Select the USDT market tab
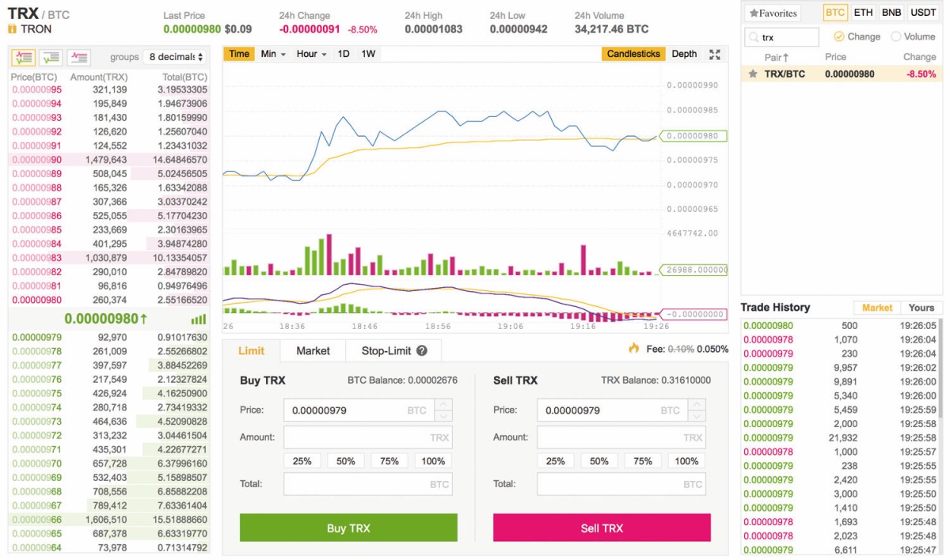 click(923, 13)
